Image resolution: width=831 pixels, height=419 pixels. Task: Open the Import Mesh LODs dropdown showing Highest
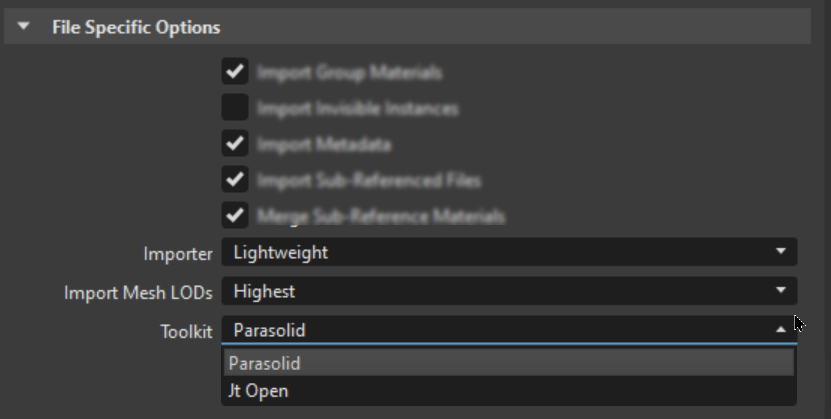(508, 292)
